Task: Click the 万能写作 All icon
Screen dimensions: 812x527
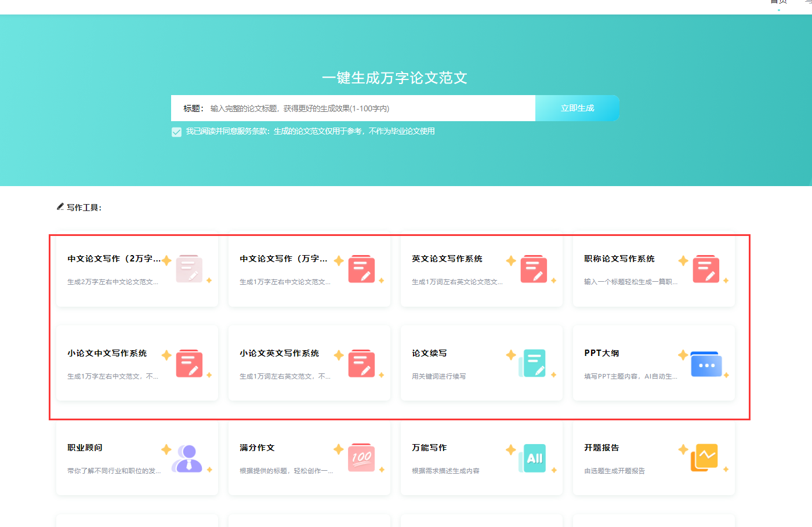Action: 532,458
